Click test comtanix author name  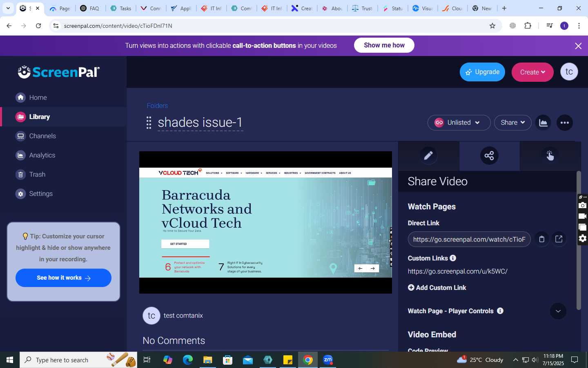coord(183,316)
